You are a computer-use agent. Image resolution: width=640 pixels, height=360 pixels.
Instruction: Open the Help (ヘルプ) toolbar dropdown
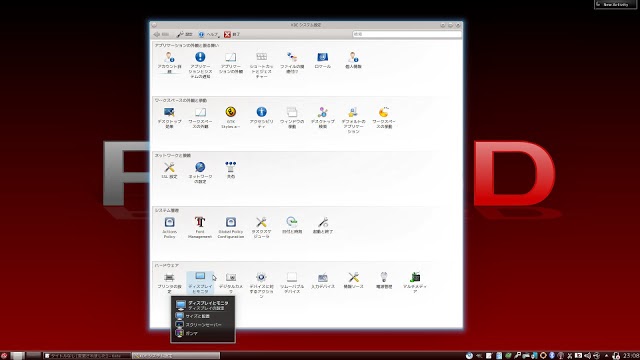pyautogui.click(x=209, y=34)
